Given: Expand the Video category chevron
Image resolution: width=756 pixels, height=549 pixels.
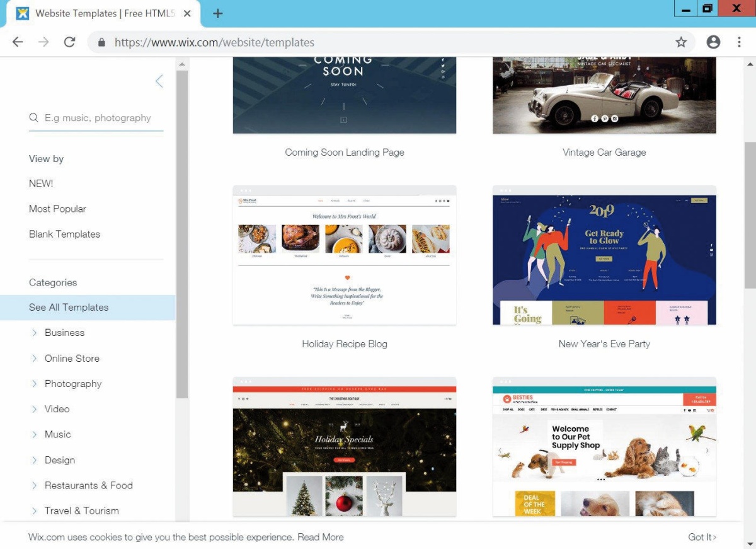Looking at the screenshot, I should coord(35,409).
